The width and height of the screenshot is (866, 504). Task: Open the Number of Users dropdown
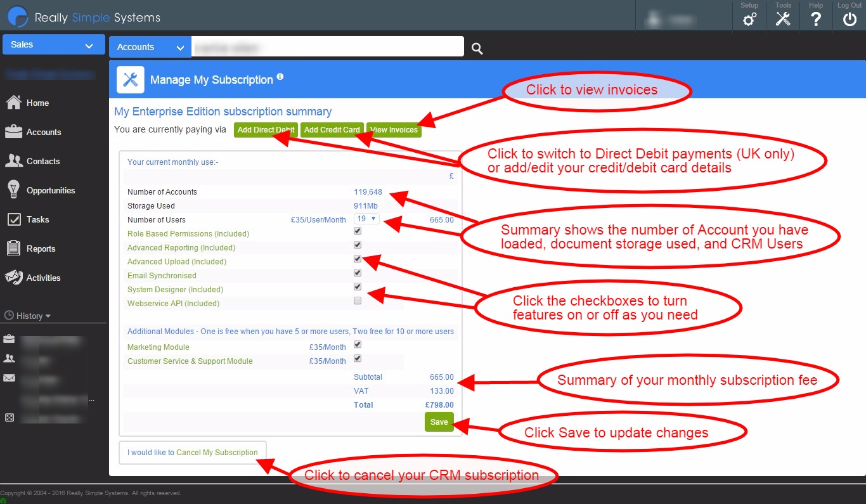click(x=367, y=219)
